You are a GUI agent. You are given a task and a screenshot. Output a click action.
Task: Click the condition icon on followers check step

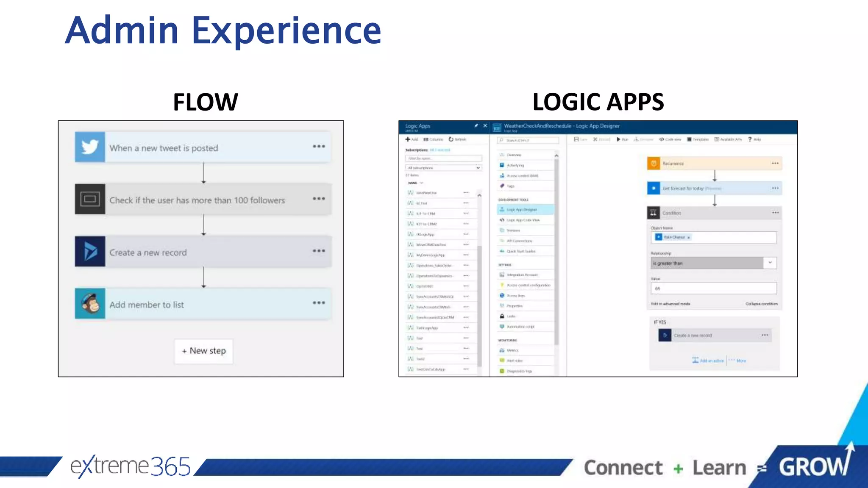90,199
